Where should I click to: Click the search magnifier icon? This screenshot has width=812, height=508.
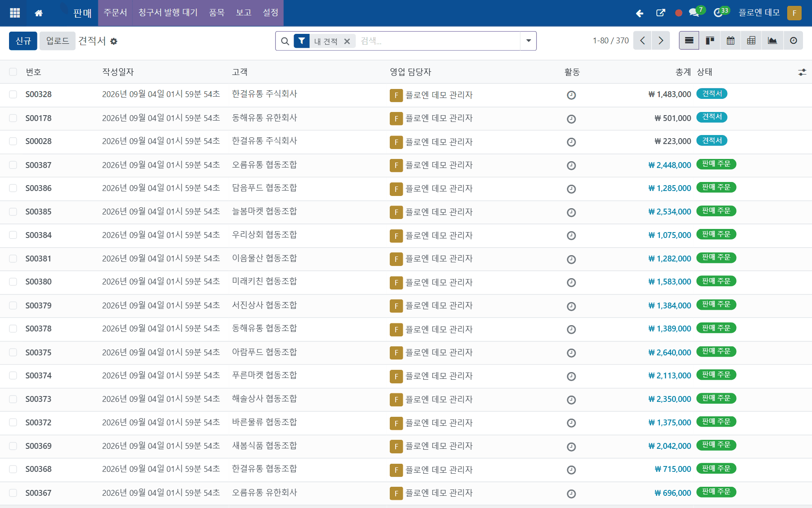point(285,41)
